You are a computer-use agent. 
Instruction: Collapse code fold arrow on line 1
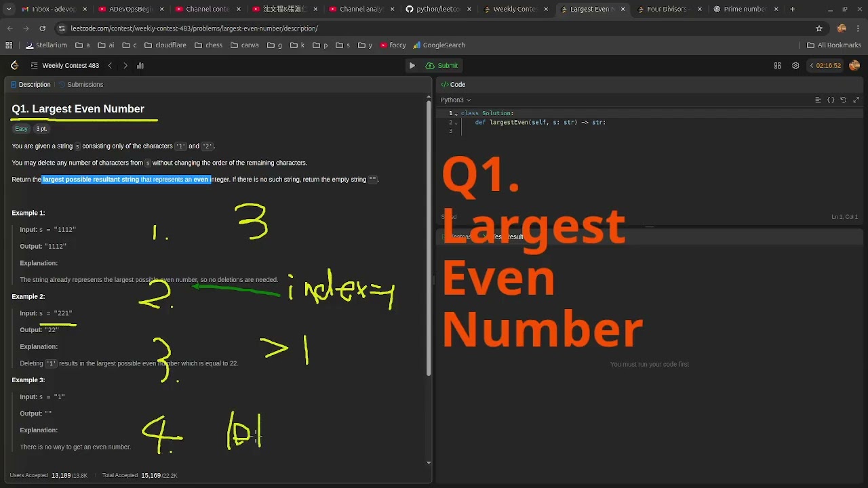(456, 114)
